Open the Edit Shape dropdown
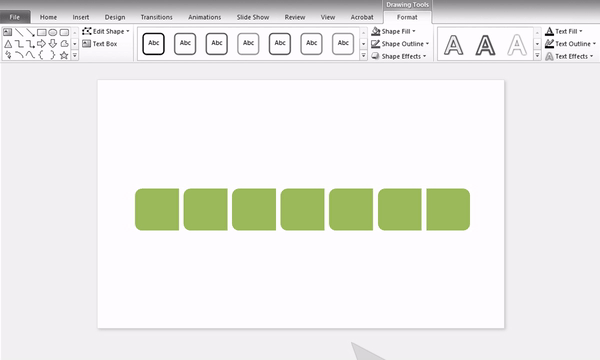This screenshot has width=600, height=360. pyautogui.click(x=106, y=31)
